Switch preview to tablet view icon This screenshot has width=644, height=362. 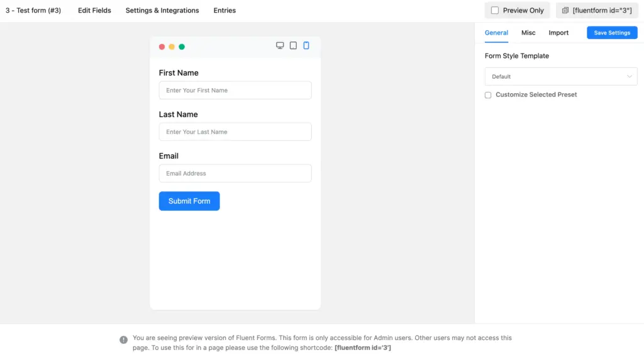293,46
